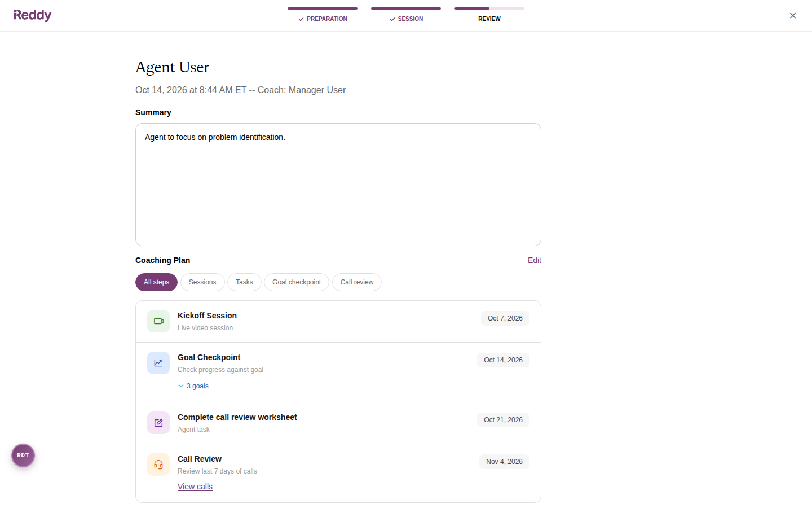Select the Kickoff Session title
This screenshot has width=812, height=508.
coord(207,316)
